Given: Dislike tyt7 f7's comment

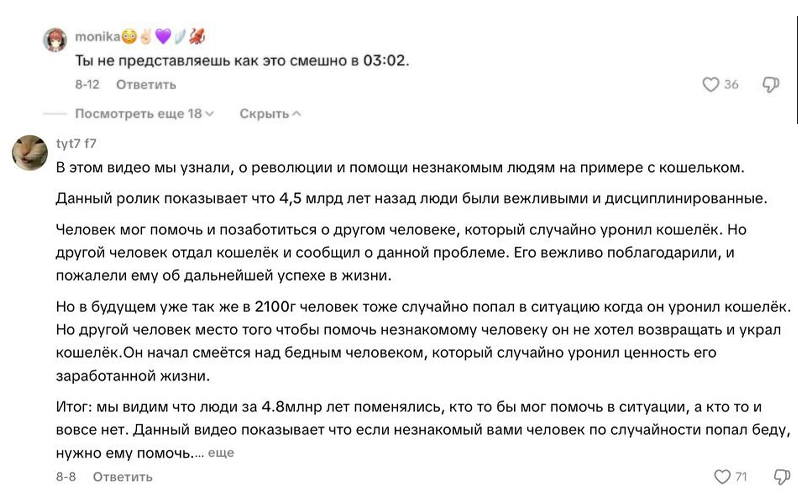Looking at the screenshot, I should point(782,477).
